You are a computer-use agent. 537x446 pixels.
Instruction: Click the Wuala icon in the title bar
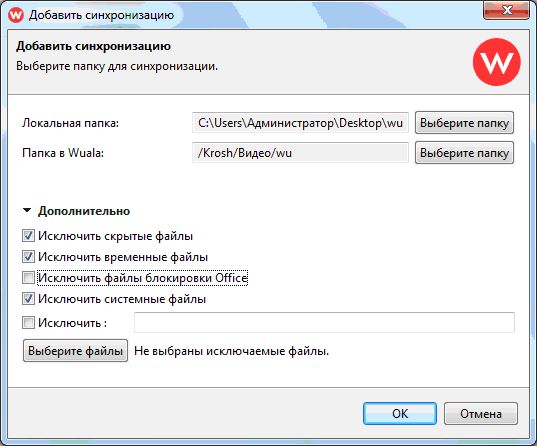click(16, 15)
